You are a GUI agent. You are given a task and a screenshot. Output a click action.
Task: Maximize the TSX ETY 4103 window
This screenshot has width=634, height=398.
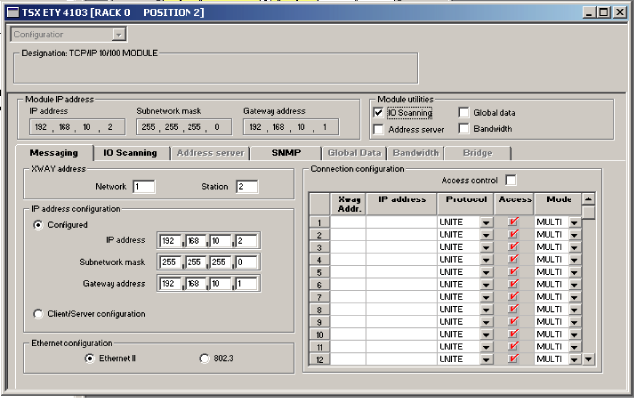[x=604, y=13]
